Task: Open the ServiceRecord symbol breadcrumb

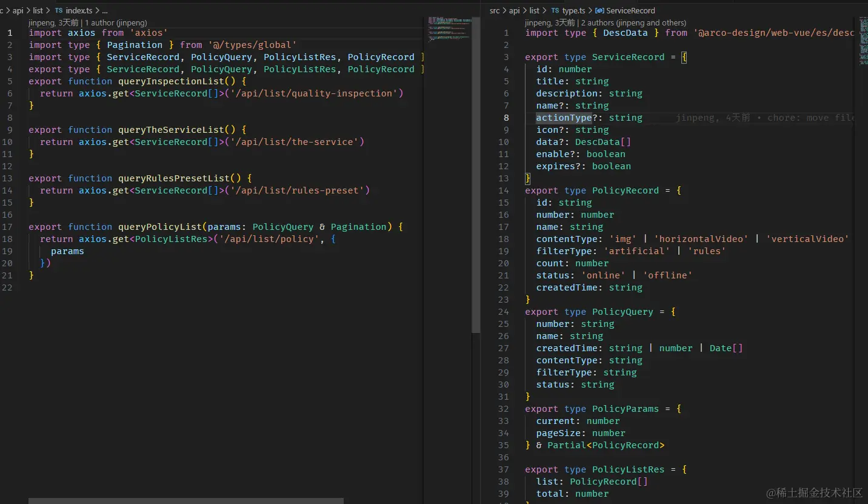Action: click(x=630, y=10)
